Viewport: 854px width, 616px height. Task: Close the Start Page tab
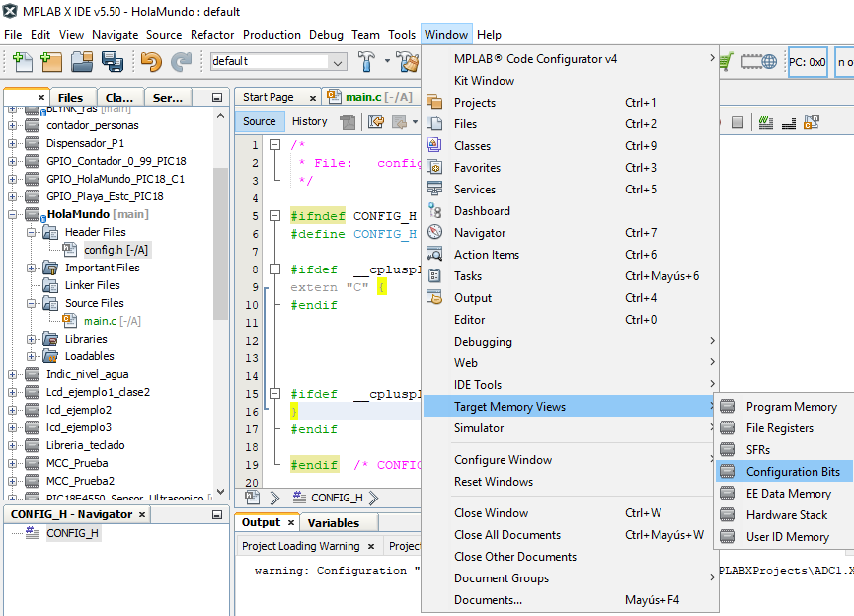(x=313, y=98)
